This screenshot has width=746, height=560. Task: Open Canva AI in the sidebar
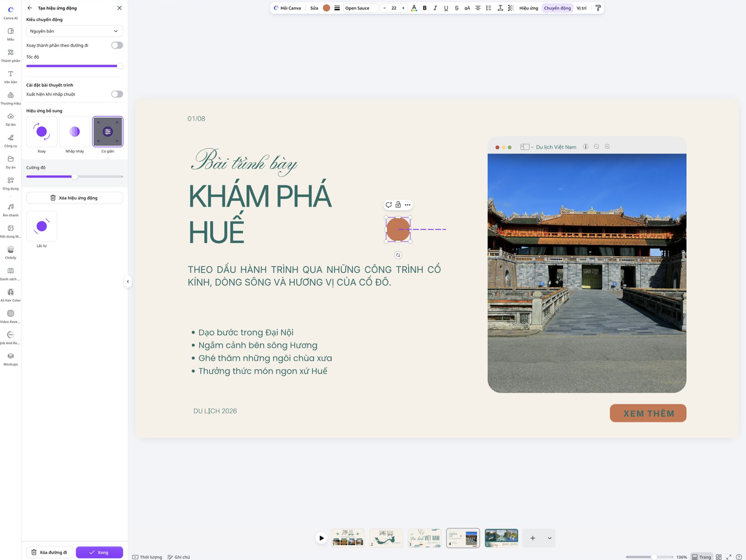(11, 12)
